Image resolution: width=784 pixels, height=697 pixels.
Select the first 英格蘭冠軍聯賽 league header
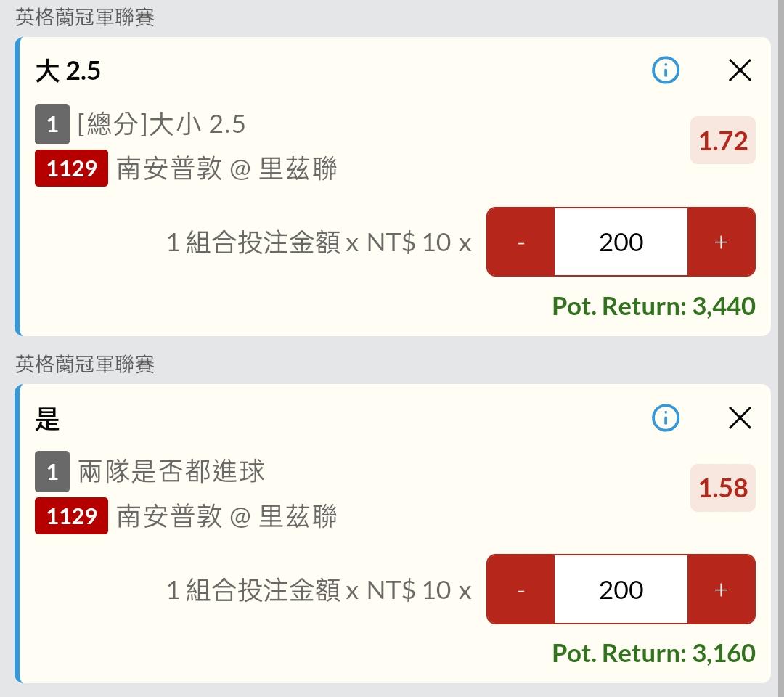click(84, 17)
